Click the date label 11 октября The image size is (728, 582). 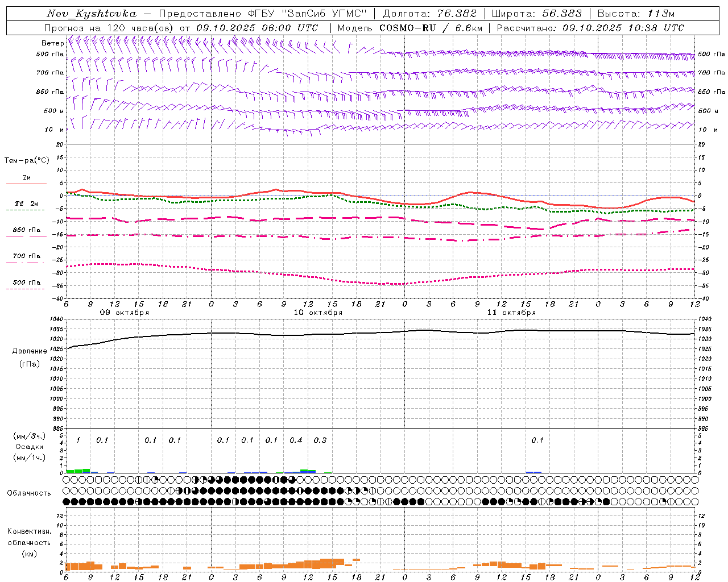coord(511,313)
